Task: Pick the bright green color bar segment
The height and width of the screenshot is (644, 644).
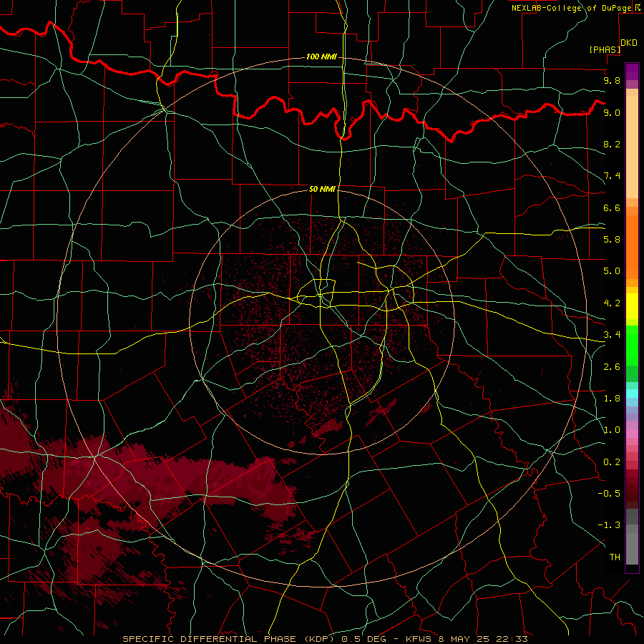Action: [x=632, y=345]
